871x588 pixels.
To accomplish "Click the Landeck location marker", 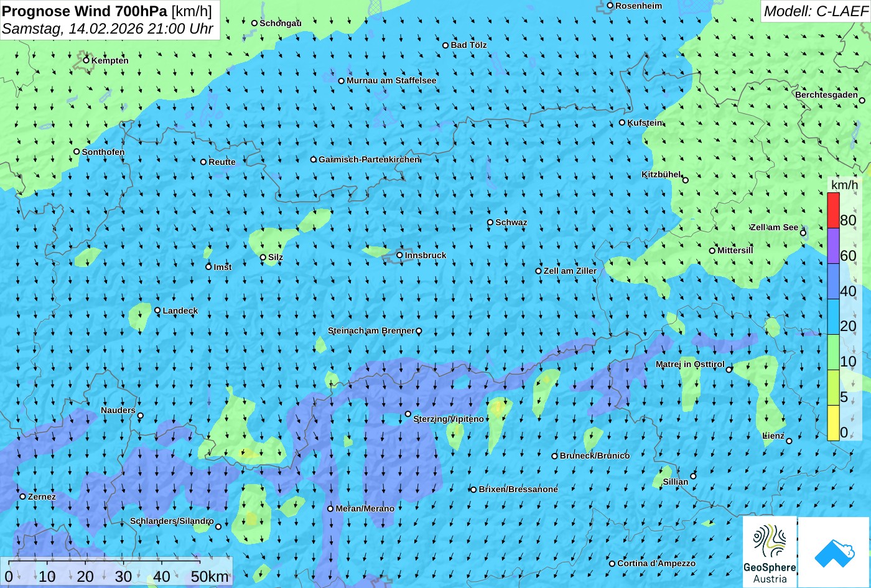I will click(x=157, y=310).
